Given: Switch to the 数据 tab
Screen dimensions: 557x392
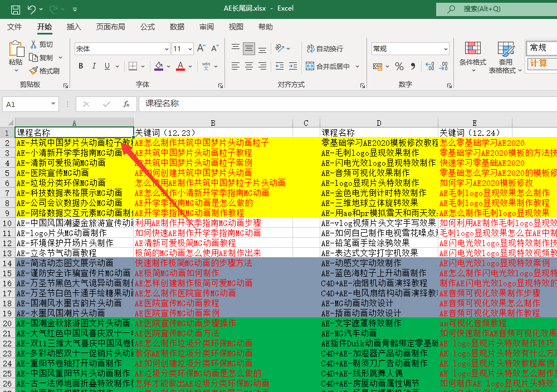Looking at the screenshot, I should point(177,27).
